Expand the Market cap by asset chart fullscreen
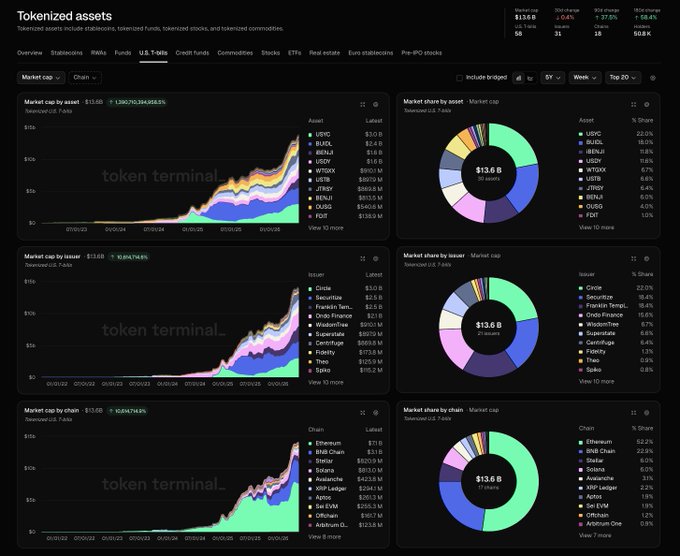 (x=363, y=105)
